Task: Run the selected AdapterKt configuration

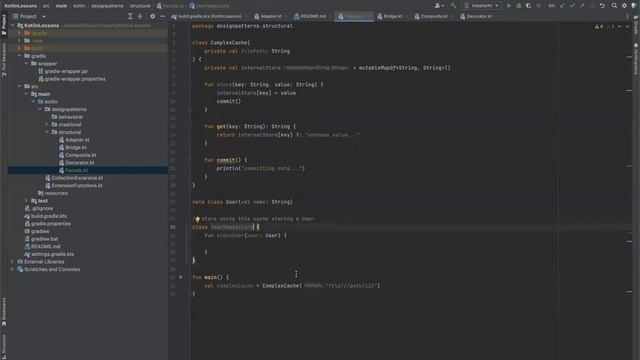Action: (x=509, y=6)
